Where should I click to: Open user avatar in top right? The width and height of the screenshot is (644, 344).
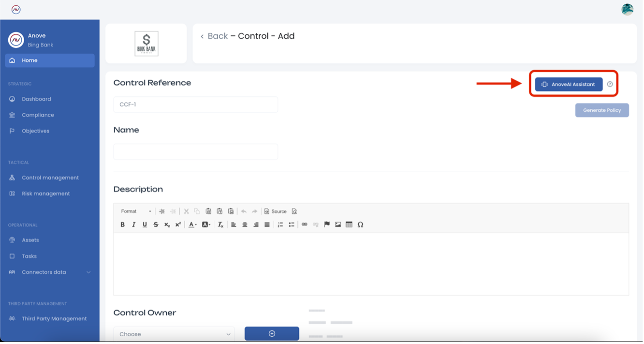point(628,9)
